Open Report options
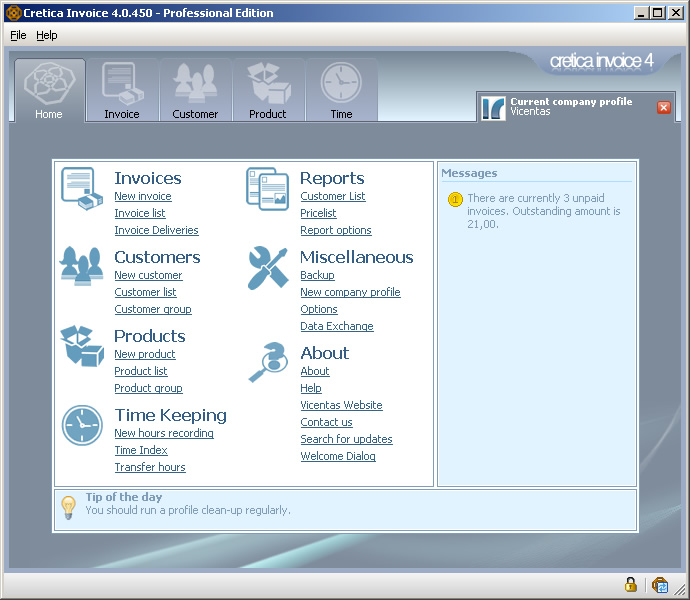Viewport: 690px width, 600px height. tap(336, 230)
